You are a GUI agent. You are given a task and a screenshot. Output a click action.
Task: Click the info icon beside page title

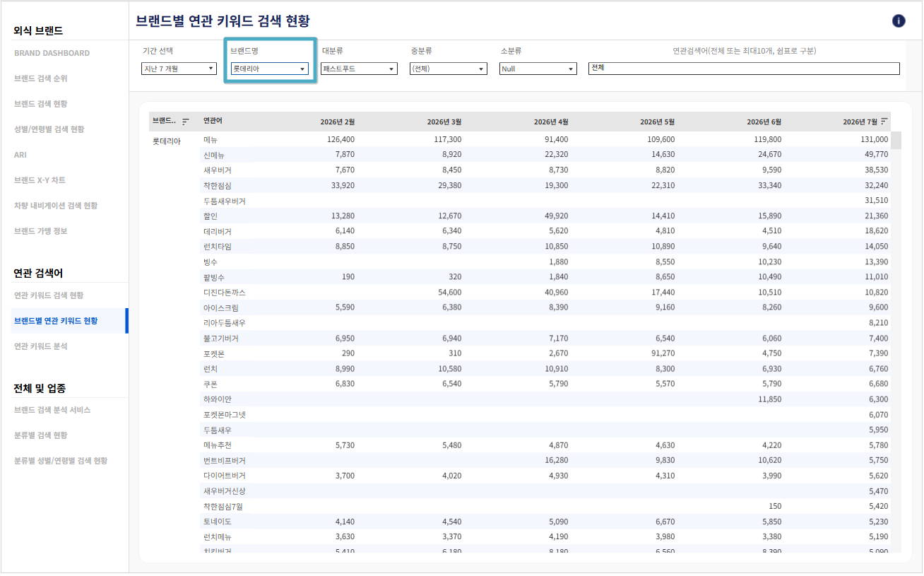[x=899, y=20]
